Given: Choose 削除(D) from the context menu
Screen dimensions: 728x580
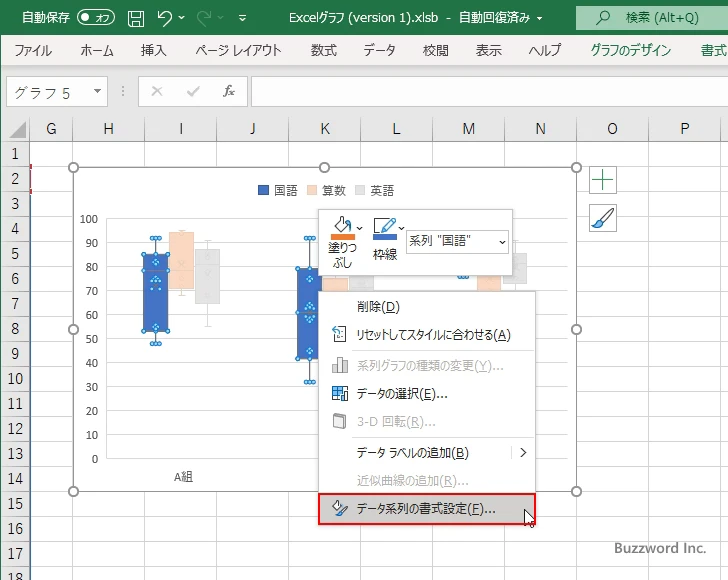Looking at the screenshot, I should pyautogui.click(x=427, y=306).
